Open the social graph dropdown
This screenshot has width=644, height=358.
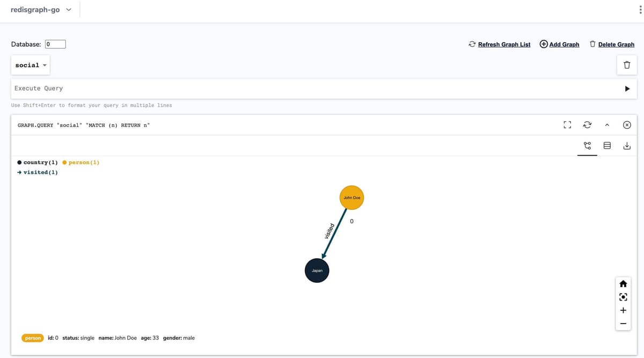click(x=31, y=65)
